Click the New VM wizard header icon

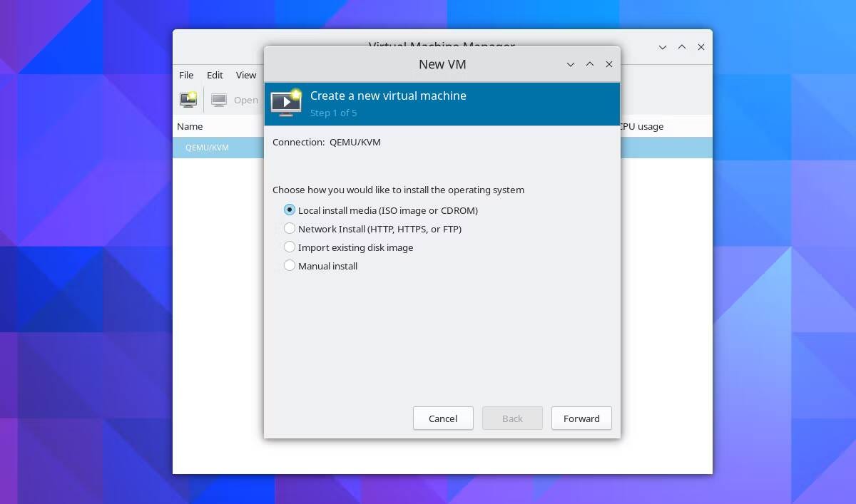pos(285,103)
